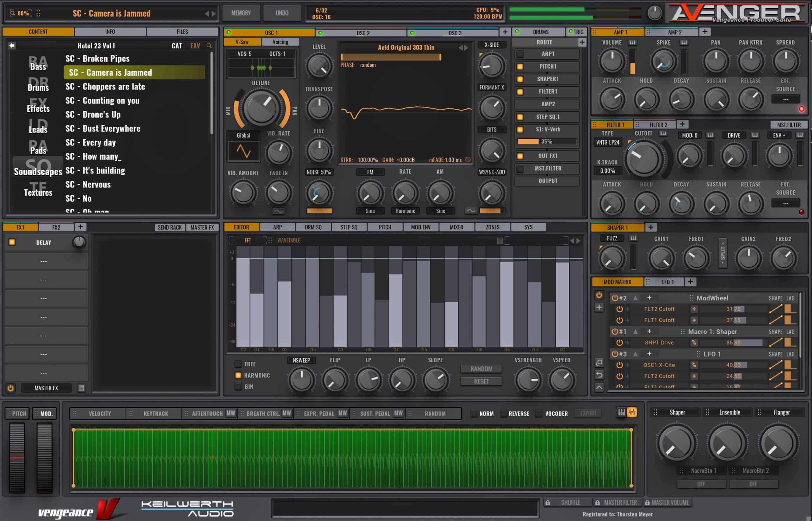Switch to the FILES tab

point(182,31)
